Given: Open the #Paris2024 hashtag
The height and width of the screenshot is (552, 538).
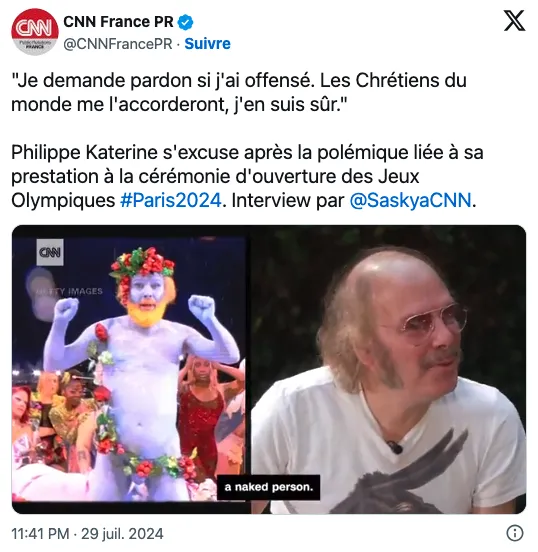Looking at the screenshot, I should point(171,201).
